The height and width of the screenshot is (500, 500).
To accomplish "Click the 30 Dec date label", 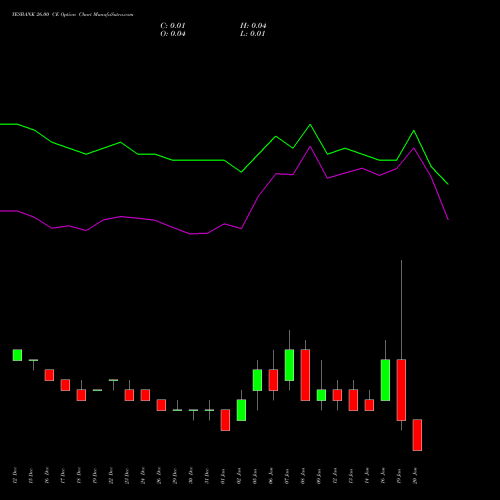I will tap(191, 476).
